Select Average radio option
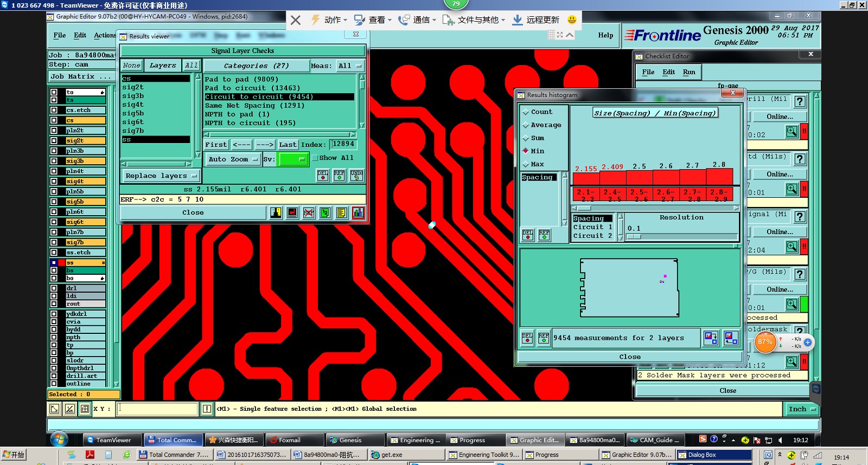 click(525, 125)
